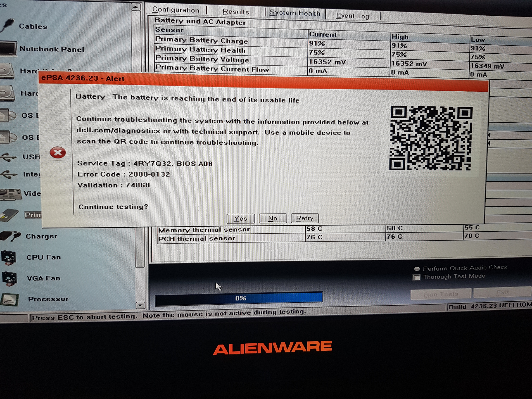Click Yes to continue testing
The image size is (532, 399).
241,218
